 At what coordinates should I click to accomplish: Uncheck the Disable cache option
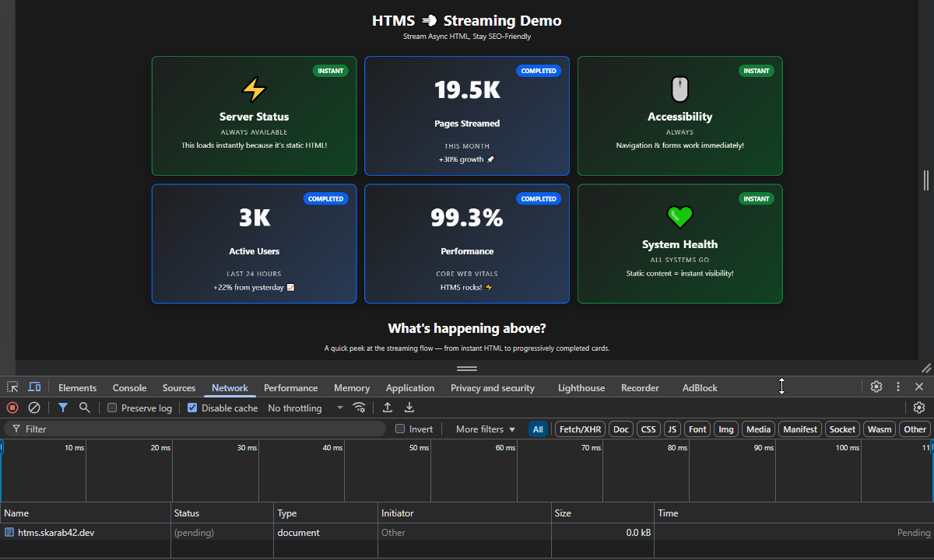(x=191, y=407)
